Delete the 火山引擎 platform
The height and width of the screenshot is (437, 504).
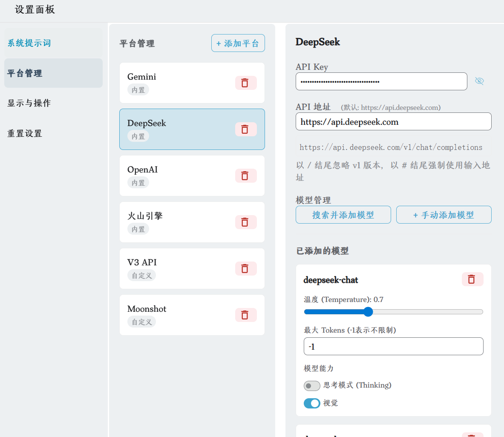pyautogui.click(x=245, y=222)
